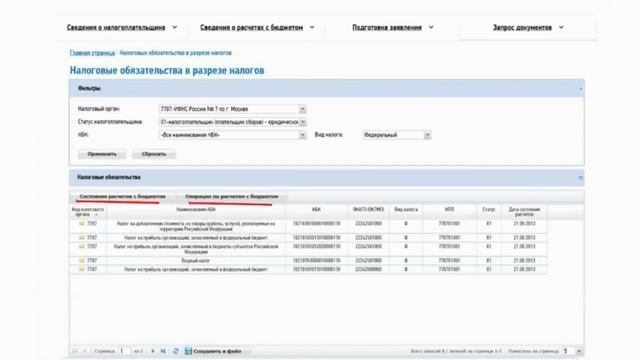Click the Фильтры panel title

pos(89,89)
